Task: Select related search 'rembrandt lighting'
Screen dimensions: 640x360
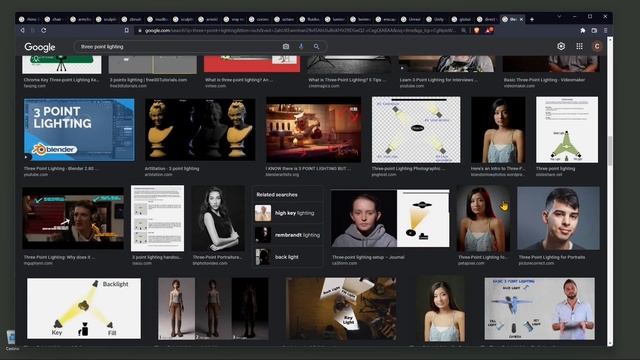Action: coord(288,235)
